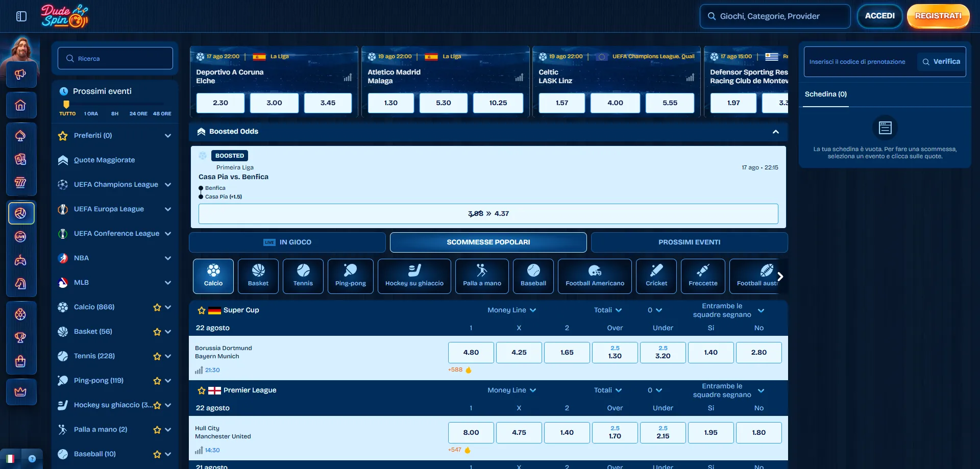The height and width of the screenshot is (469, 980).
Task: Switch to PROSSIMI EVENTI tab
Action: point(690,242)
